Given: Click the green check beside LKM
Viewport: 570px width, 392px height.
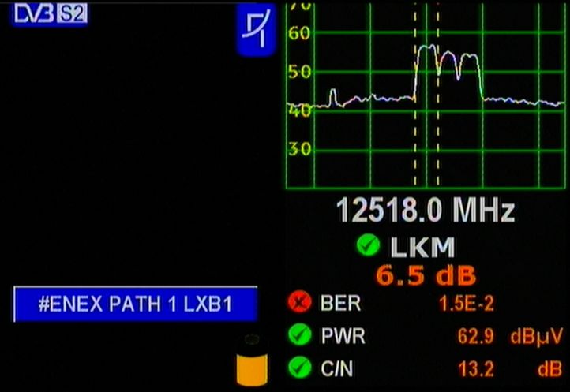Looking at the screenshot, I should pos(367,247).
